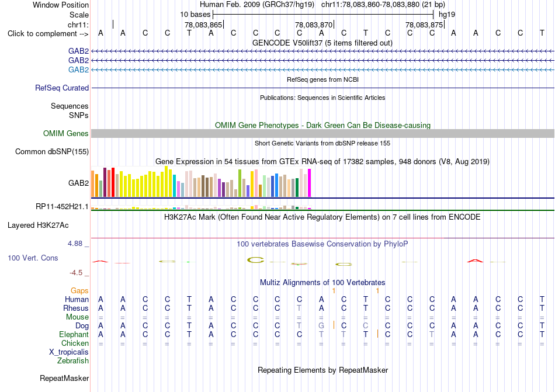Click the Zebrafish species label

[73, 361]
